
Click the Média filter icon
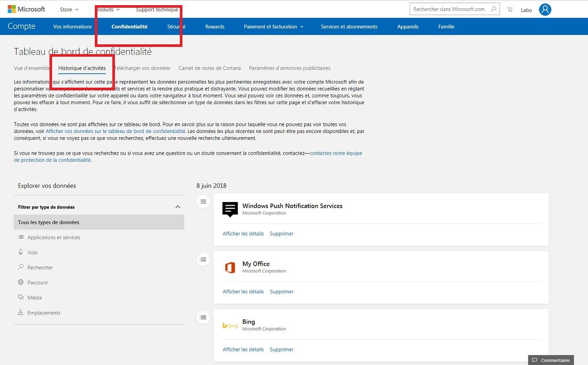point(21,297)
